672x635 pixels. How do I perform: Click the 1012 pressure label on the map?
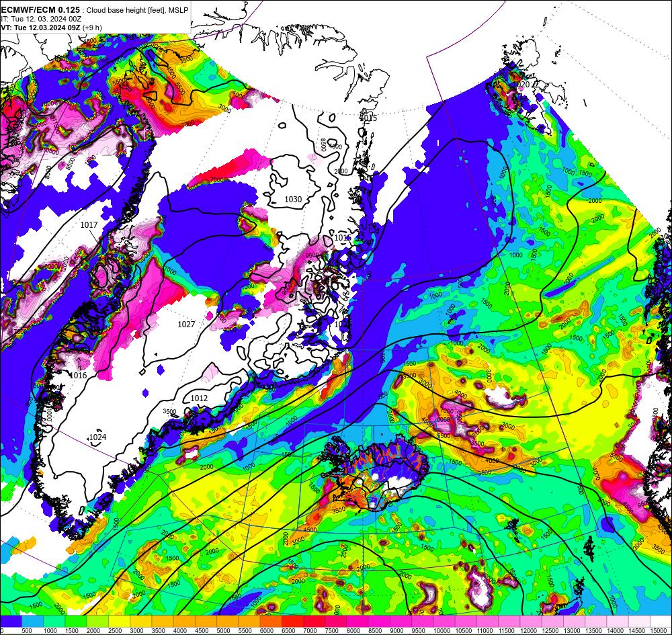coord(199,398)
